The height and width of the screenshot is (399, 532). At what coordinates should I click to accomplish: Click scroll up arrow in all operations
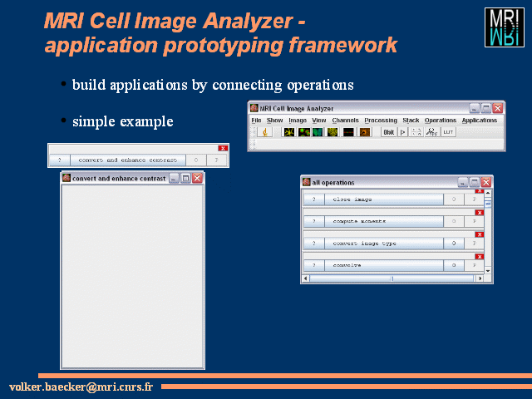pos(488,193)
